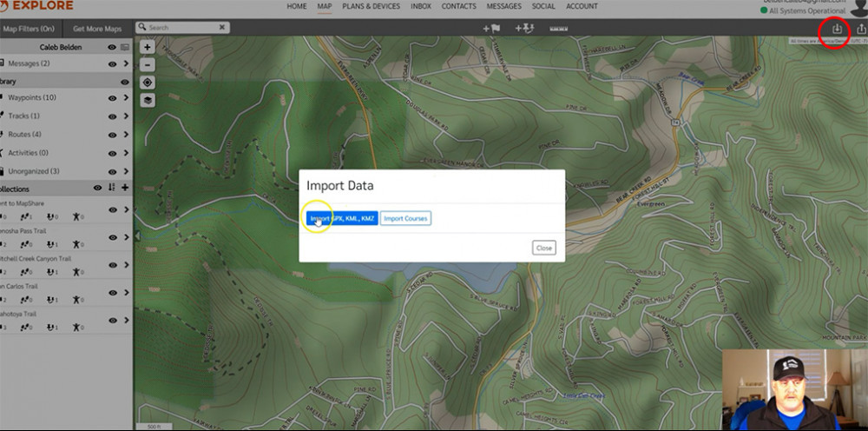The image size is (868, 431).
Task: Select the measure distance ruler tool
Action: coord(559,28)
